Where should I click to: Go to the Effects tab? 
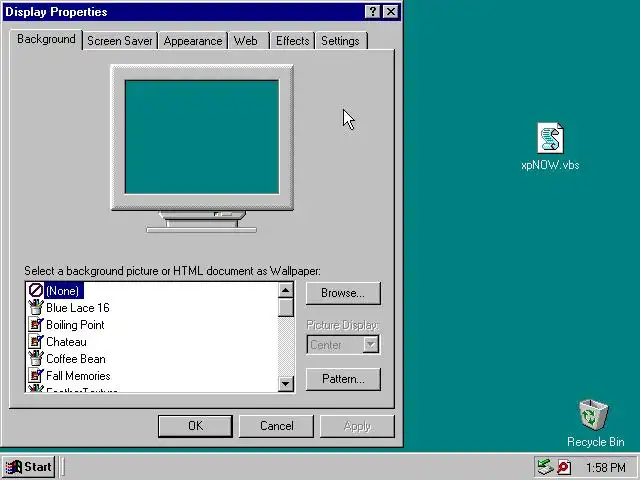(293, 41)
